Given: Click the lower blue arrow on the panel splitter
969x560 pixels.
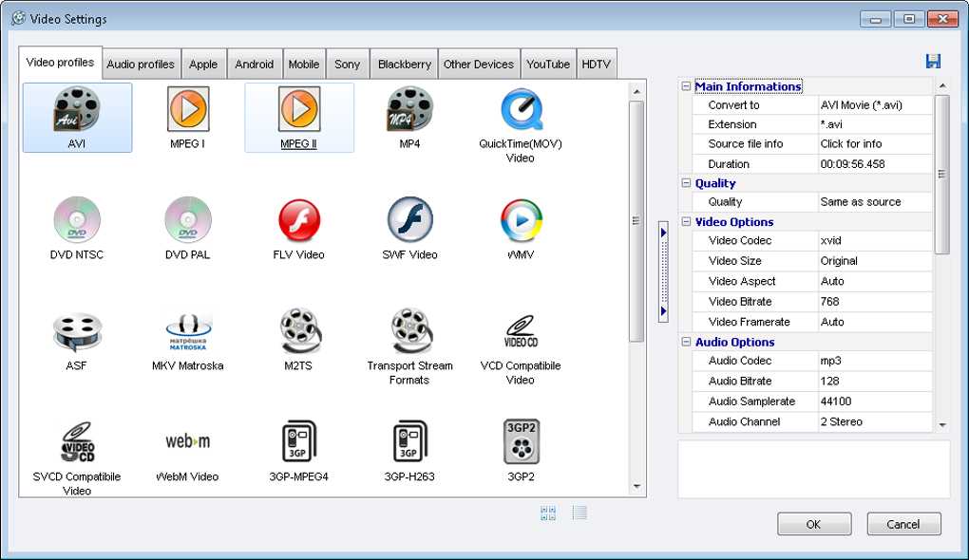Looking at the screenshot, I should click(663, 311).
